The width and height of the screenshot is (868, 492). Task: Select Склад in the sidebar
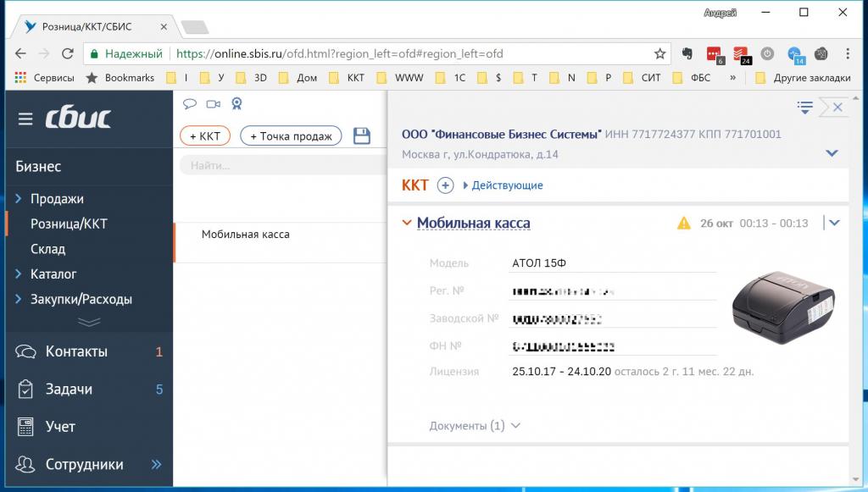click(48, 249)
